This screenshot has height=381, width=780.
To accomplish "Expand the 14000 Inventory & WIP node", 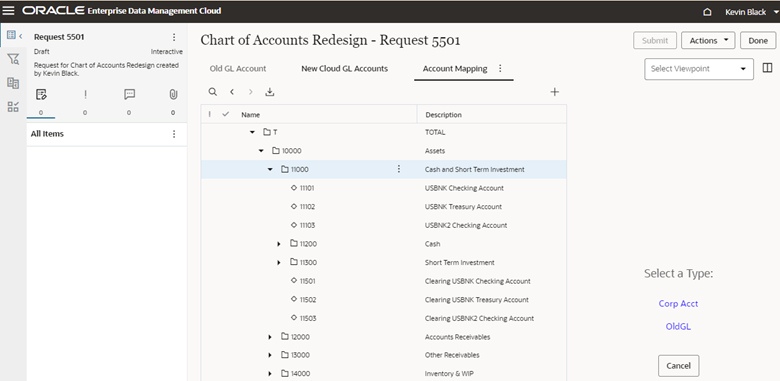I will point(270,374).
